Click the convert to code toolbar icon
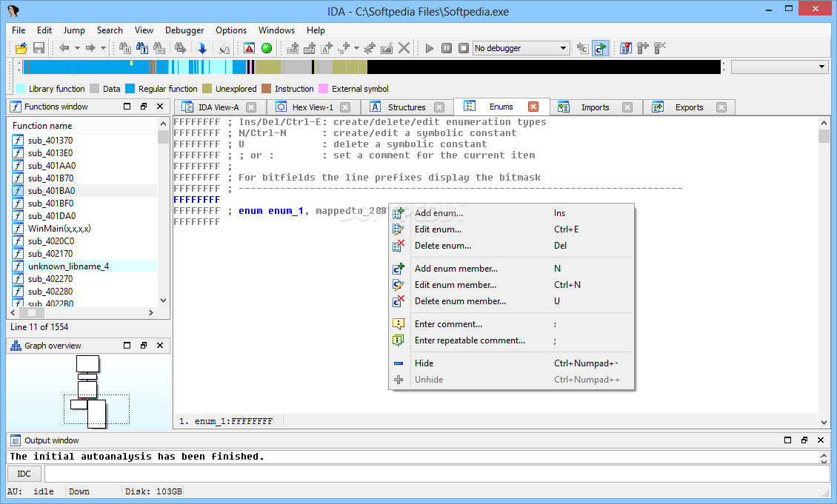Screen dimensions: 837x504 click(x=293, y=48)
